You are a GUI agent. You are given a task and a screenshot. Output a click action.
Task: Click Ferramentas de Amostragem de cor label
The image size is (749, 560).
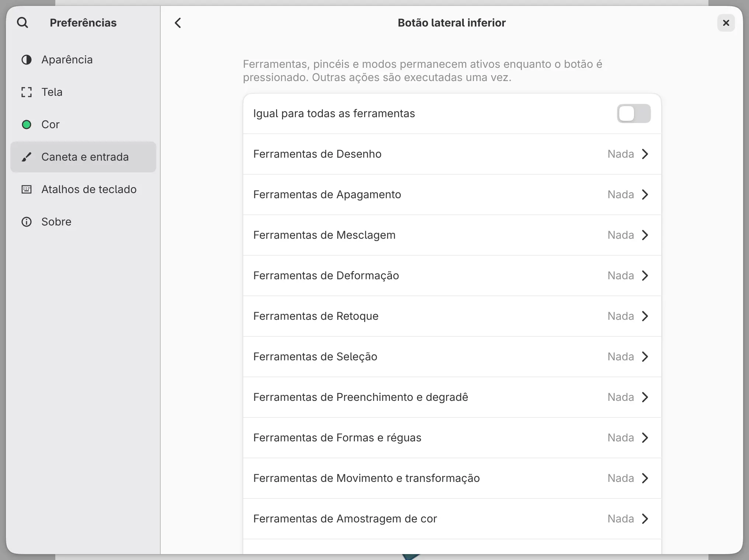point(345,519)
